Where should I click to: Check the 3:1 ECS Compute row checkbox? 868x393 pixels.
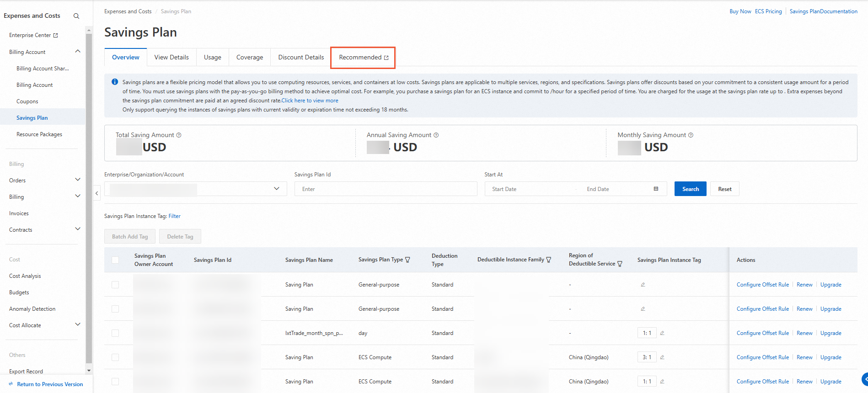(x=115, y=357)
